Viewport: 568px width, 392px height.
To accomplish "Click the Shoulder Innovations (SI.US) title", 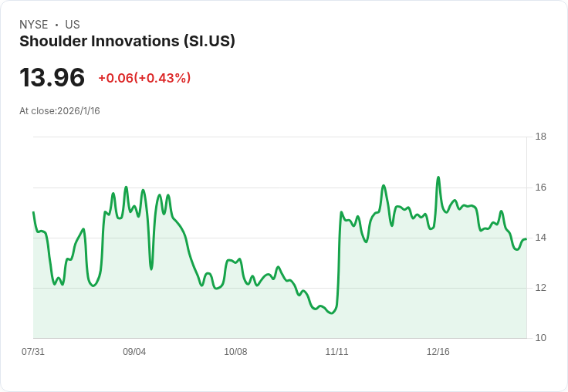I will point(127,41).
